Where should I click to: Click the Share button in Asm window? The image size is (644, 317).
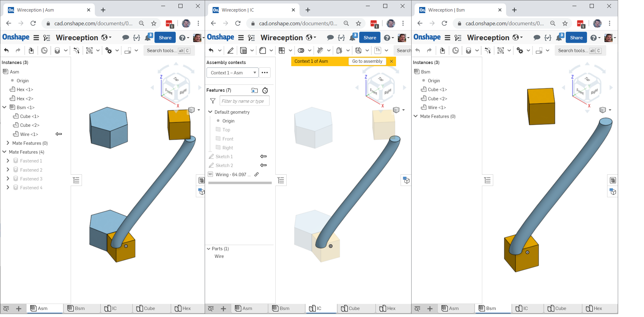coord(165,37)
